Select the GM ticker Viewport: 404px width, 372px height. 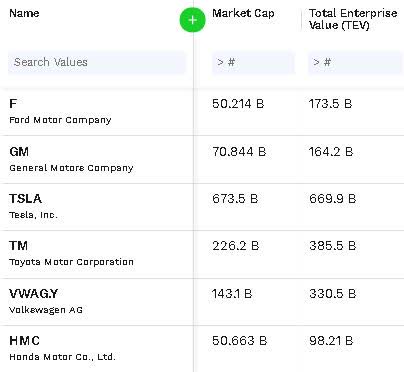(x=19, y=152)
